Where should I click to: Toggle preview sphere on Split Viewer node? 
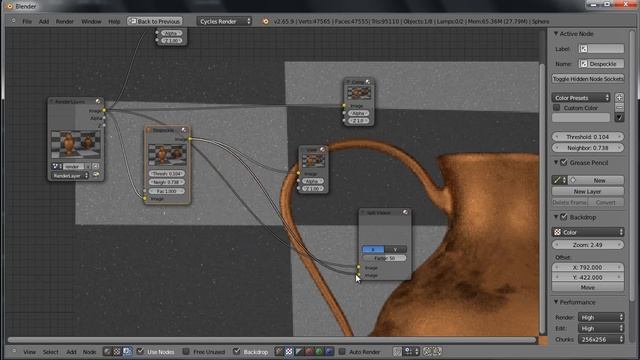tap(405, 212)
